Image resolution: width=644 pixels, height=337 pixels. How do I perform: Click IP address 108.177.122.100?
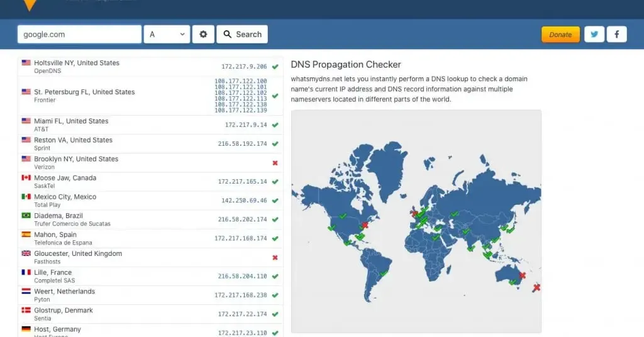click(241, 81)
